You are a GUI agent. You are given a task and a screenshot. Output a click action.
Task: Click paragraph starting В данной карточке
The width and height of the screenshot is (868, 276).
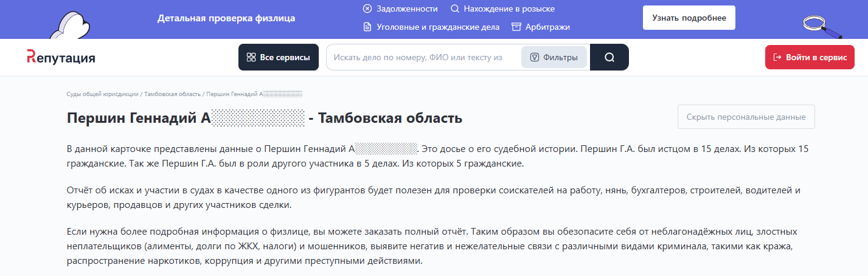coord(438,156)
